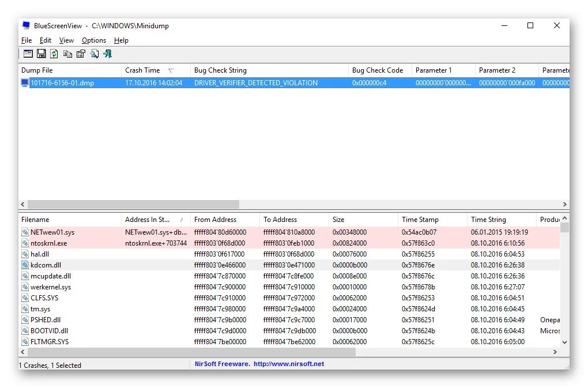Screen dimensions: 588x388
Task: Click the file icon beside mcupdate.dll
Action: click(25, 276)
